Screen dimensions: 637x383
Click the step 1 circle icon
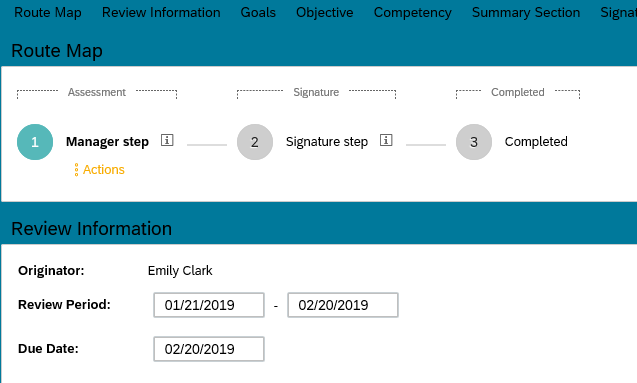[35, 142]
